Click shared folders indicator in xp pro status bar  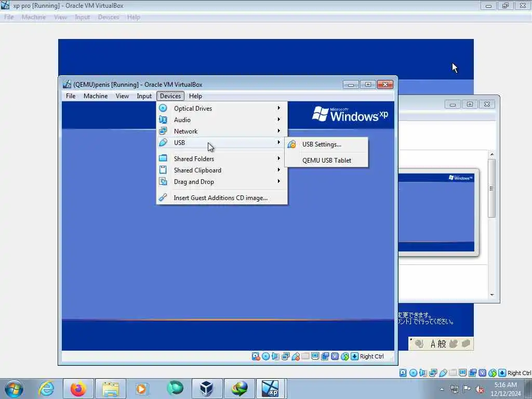453,373
